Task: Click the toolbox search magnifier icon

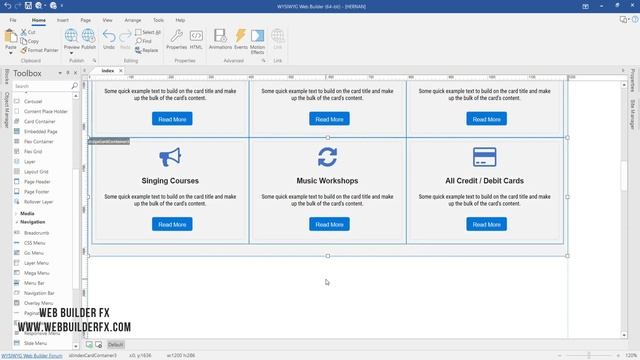Action: coord(74,86)
